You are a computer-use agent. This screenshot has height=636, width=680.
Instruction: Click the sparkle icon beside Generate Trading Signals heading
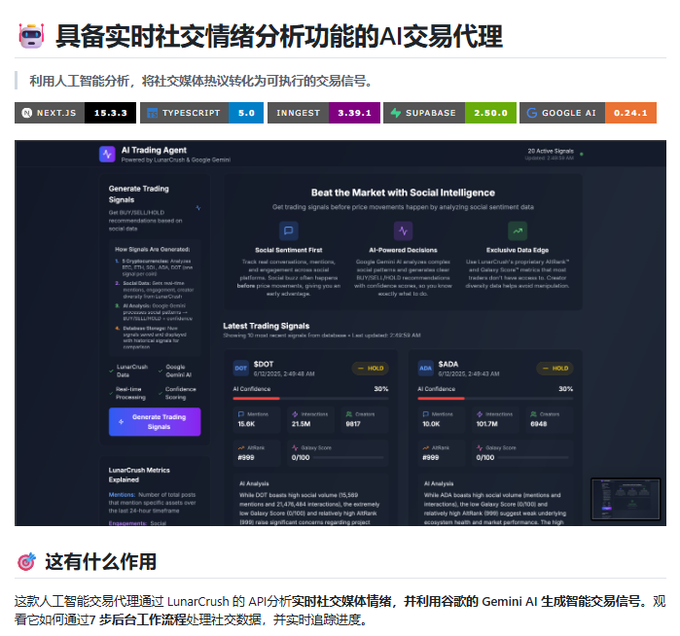tap(198, 208)
